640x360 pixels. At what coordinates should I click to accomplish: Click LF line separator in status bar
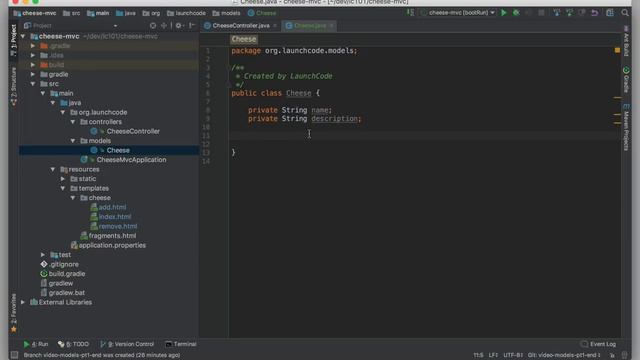(x=493, y=355)
